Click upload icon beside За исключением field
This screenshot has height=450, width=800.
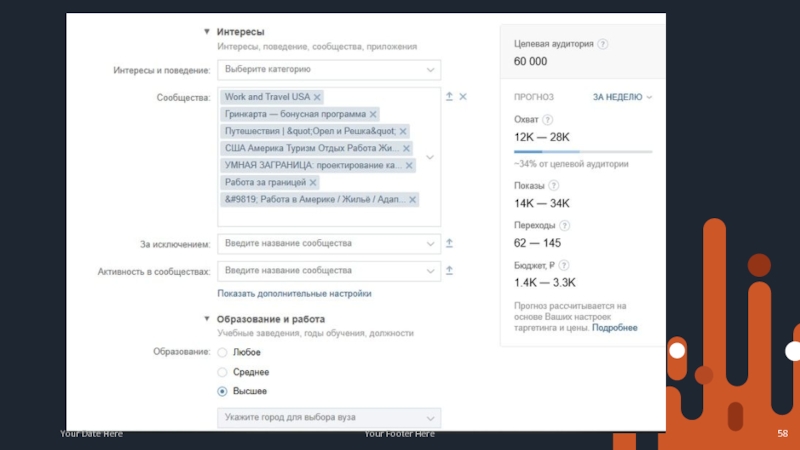[x=449, y=243]
